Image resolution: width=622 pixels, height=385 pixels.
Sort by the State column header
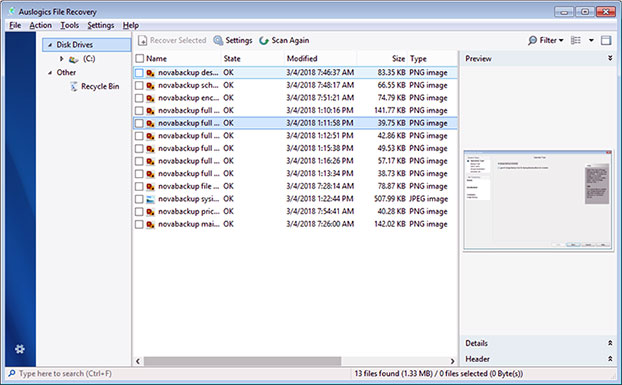(232, 59)
